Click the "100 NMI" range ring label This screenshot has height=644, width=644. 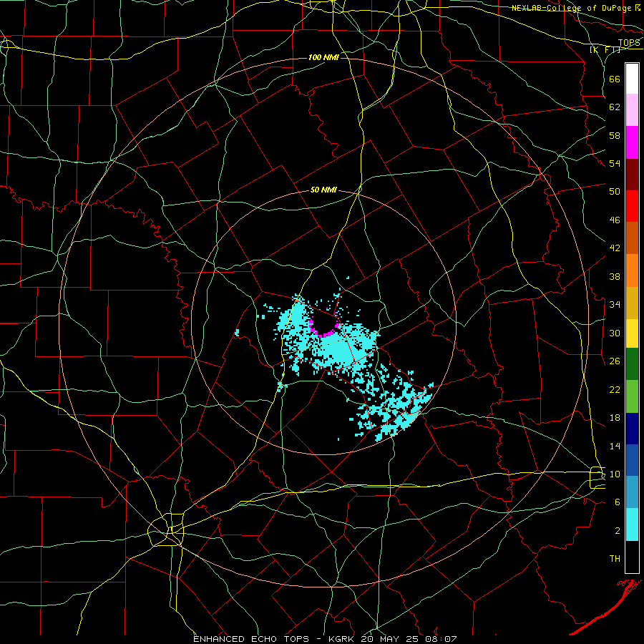coord(323,57)
